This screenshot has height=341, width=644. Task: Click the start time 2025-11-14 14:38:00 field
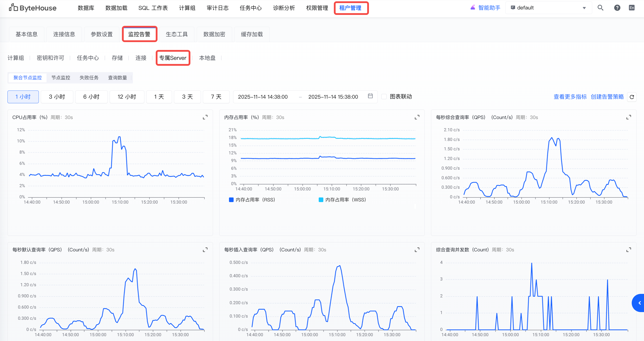click(x=263, y=97)
